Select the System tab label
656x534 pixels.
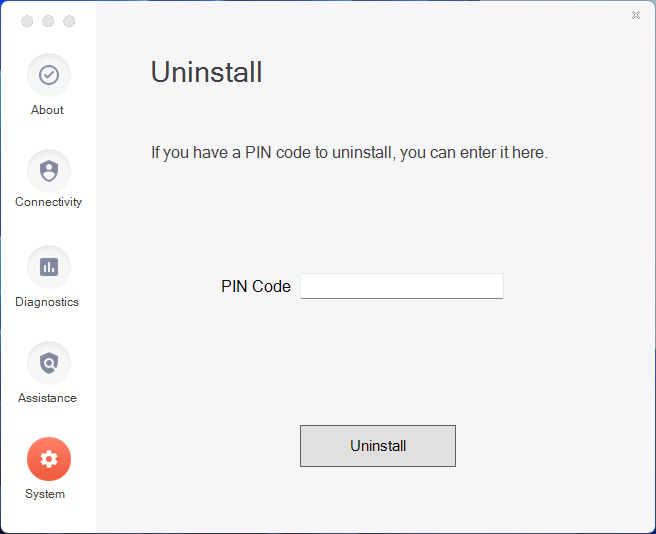click(x=45, y=494)
